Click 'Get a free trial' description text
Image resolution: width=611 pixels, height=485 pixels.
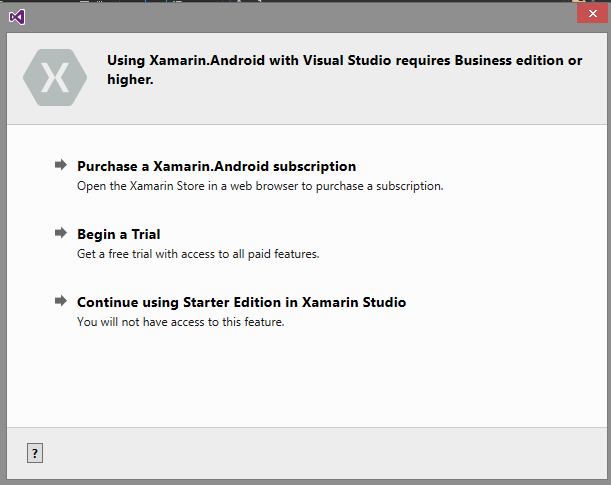tap(198, 254)
